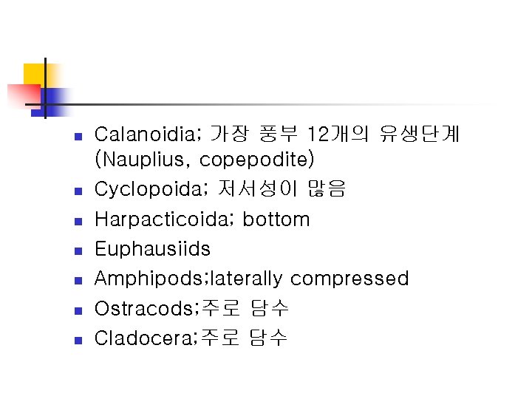The width and height of the screenshot is (532, 399).
Task: Click the blue bullet marker beside Amphipods
Action: tap(78, 281)
